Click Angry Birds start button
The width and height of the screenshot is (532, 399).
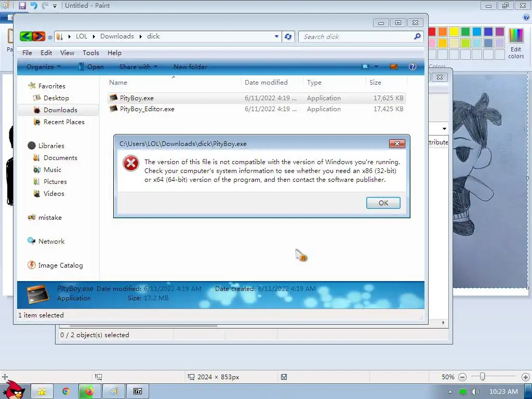pyautogui.click(x=13, y=390)
